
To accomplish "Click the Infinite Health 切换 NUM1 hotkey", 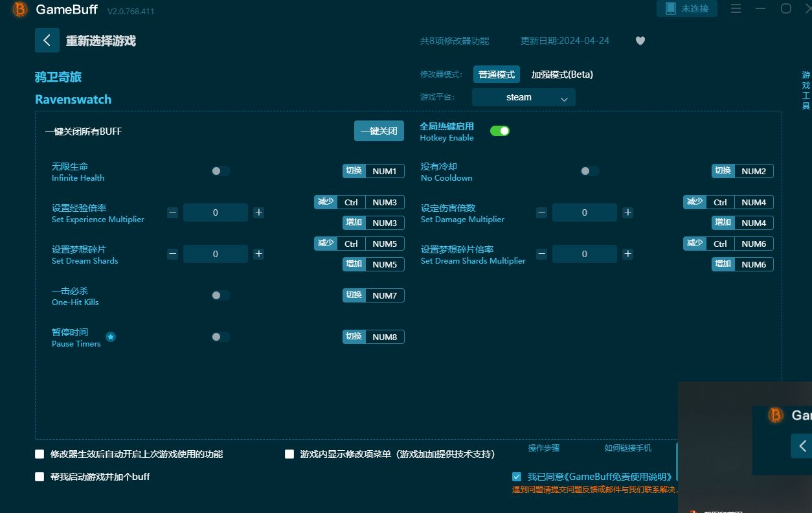I will [x=374, y=171].
